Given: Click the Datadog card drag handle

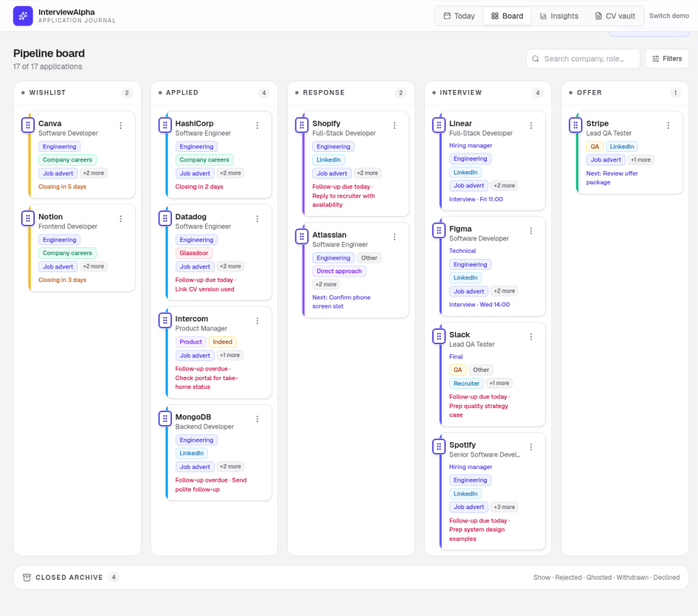Looking at the screenshot, I should tap(165, 219).
